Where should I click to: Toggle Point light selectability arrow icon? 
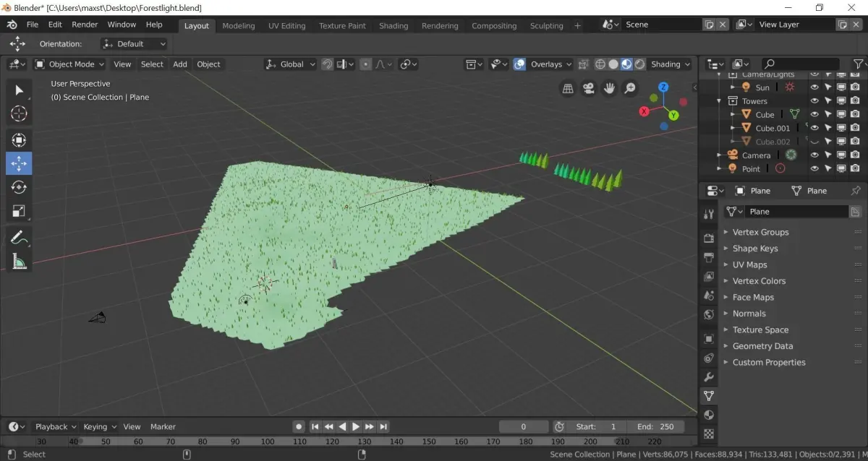coord(827,168)
